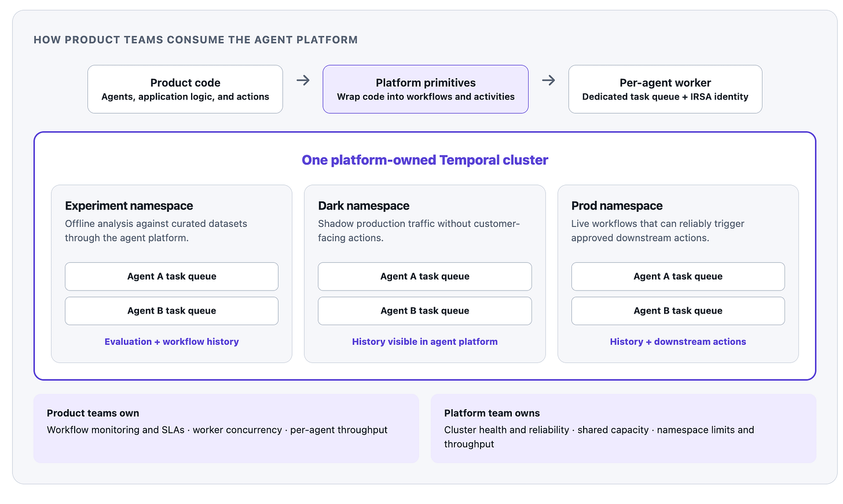Click 'Evaluation + workflow history' label

pos(171,342)
